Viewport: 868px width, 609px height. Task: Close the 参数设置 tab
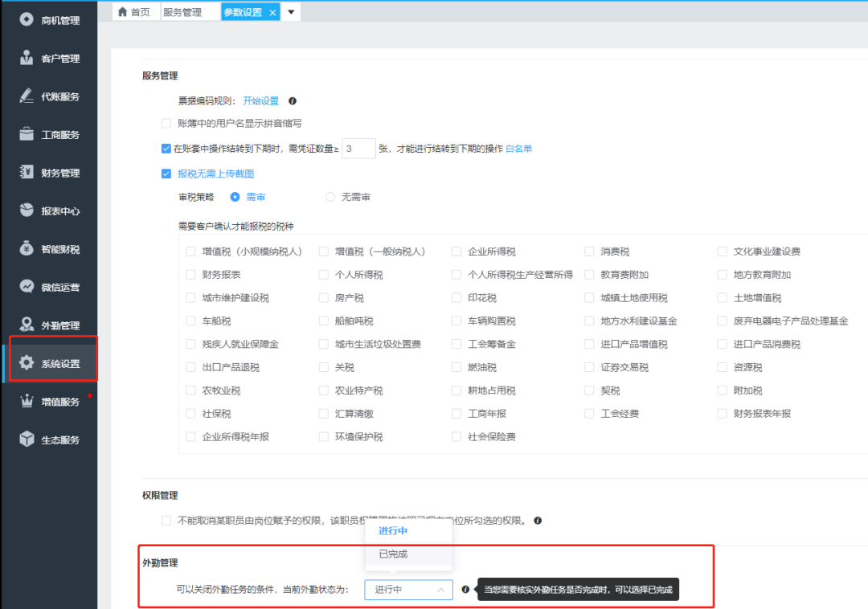[272, 13]
